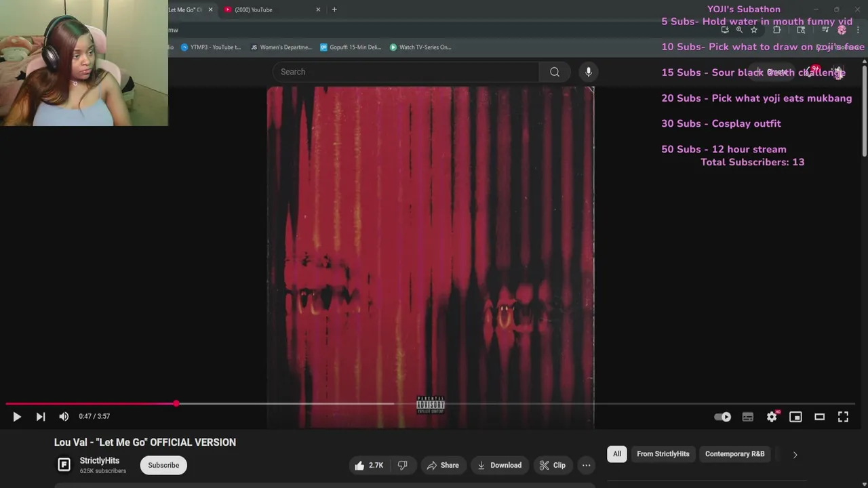
Task: Bookmark this page with the star icon
Action: pos(753,30)
